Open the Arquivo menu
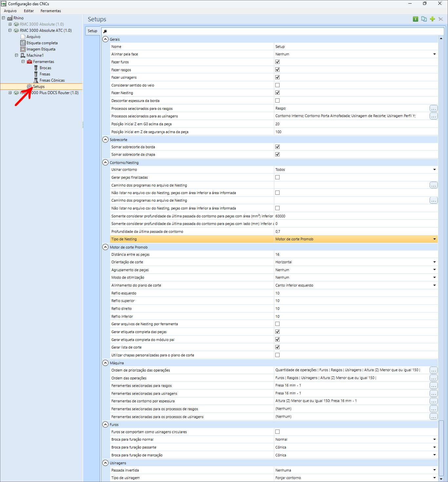Image resolution: width=448 pixels, height=482 pixels. coord(10,11)
